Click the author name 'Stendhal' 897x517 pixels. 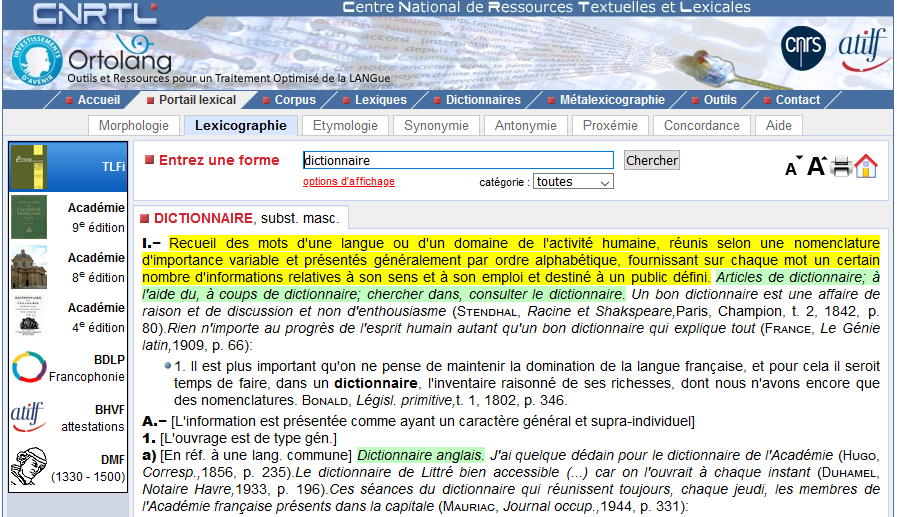[x=487, y=312]
